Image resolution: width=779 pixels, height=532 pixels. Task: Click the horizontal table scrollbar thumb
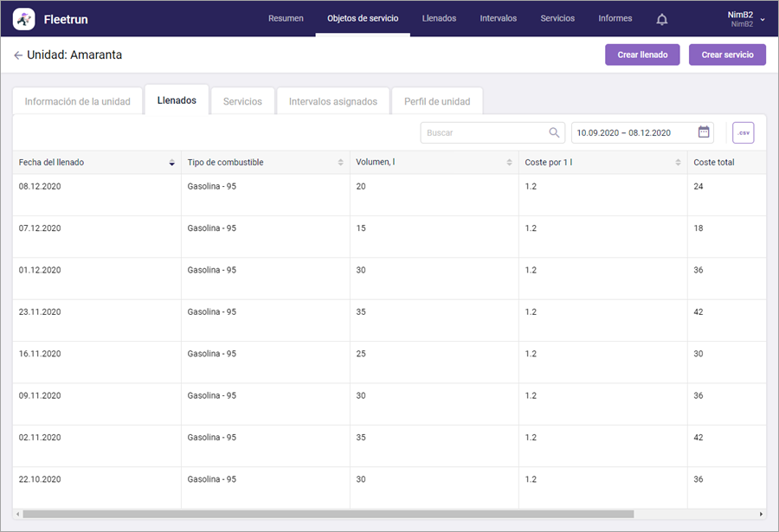coord(328,514)
